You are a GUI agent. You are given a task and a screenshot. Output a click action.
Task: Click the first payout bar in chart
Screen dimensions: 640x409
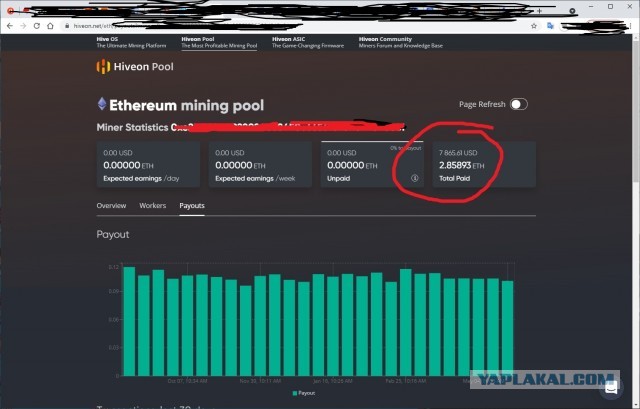tap(129, 321)
